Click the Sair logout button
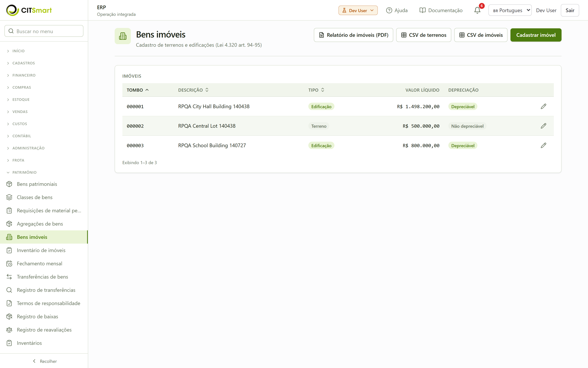The width and height of the screenshot is (588, 368). click(570, 10)
